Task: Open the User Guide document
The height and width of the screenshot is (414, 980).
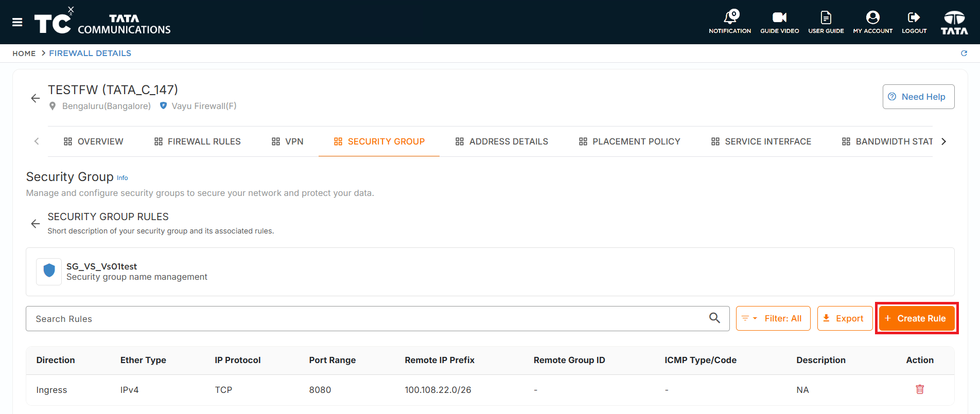Action: pyautogui.click(x=826, y=22)
